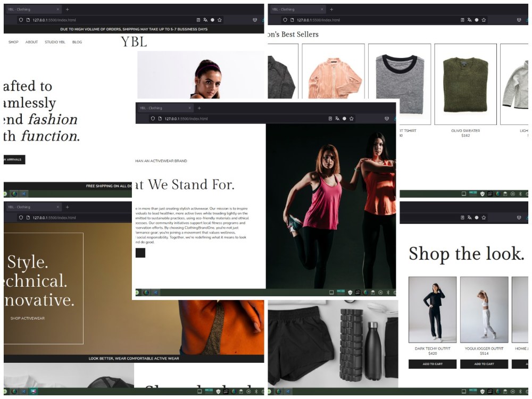Open new tab in the Best Sellers window
The height and width of the screenshot is (399, 532).
coord(331,10)
